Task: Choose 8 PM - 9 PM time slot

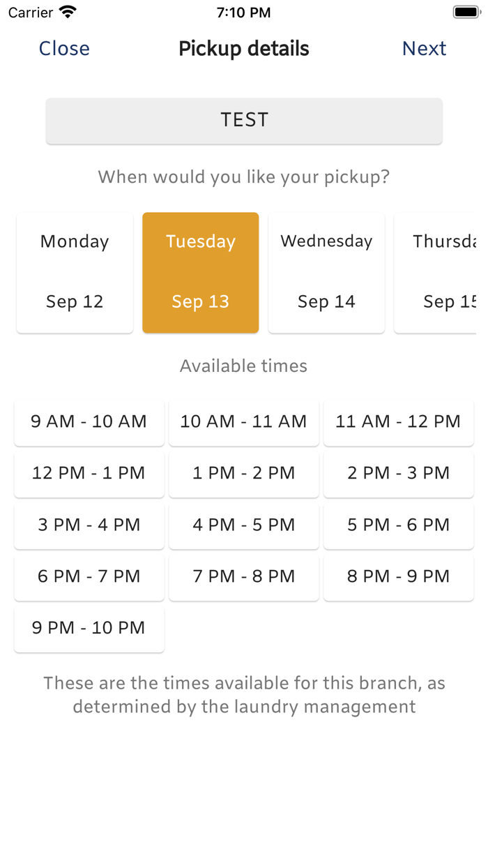Action: click(x=399, y=577)
